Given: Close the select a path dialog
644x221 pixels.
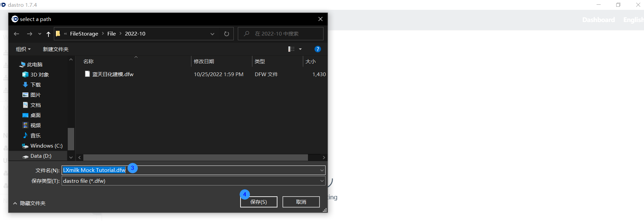Looking at the screenshot, I should click(x=320, y=19).
